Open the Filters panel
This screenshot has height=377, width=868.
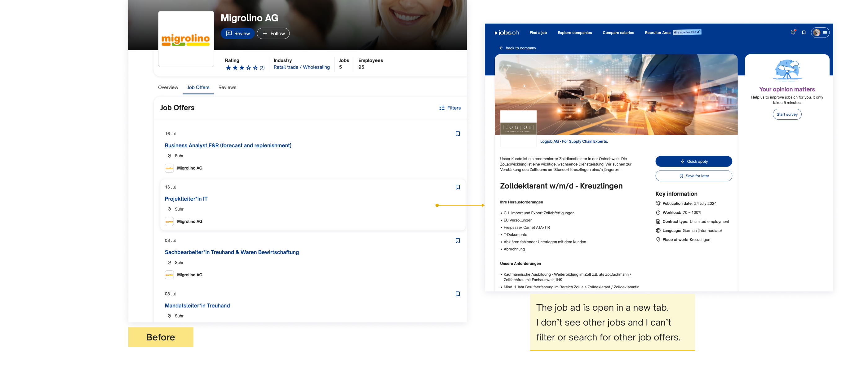(x=449, y=108)
